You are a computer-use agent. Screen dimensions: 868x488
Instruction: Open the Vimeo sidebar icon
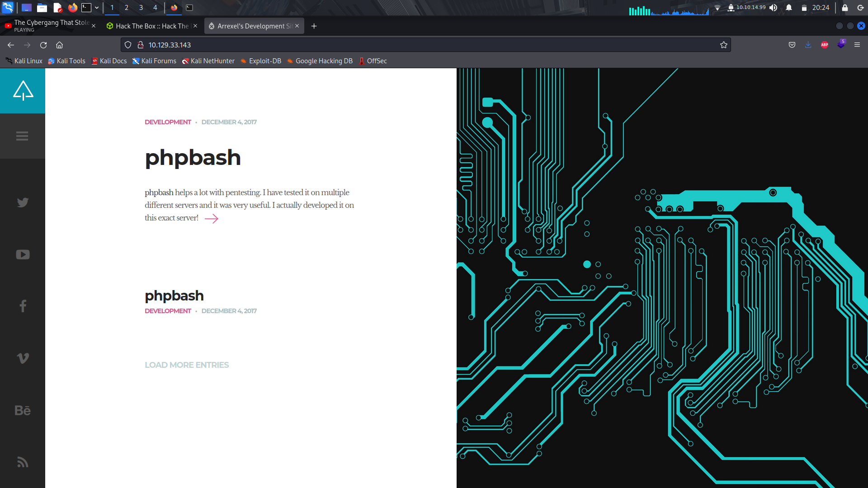pos(23,358)
